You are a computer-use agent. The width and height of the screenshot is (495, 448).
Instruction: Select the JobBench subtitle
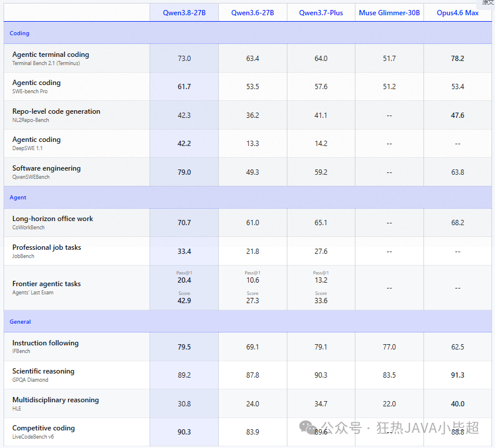pyautogui.click(x=23, y=256)
